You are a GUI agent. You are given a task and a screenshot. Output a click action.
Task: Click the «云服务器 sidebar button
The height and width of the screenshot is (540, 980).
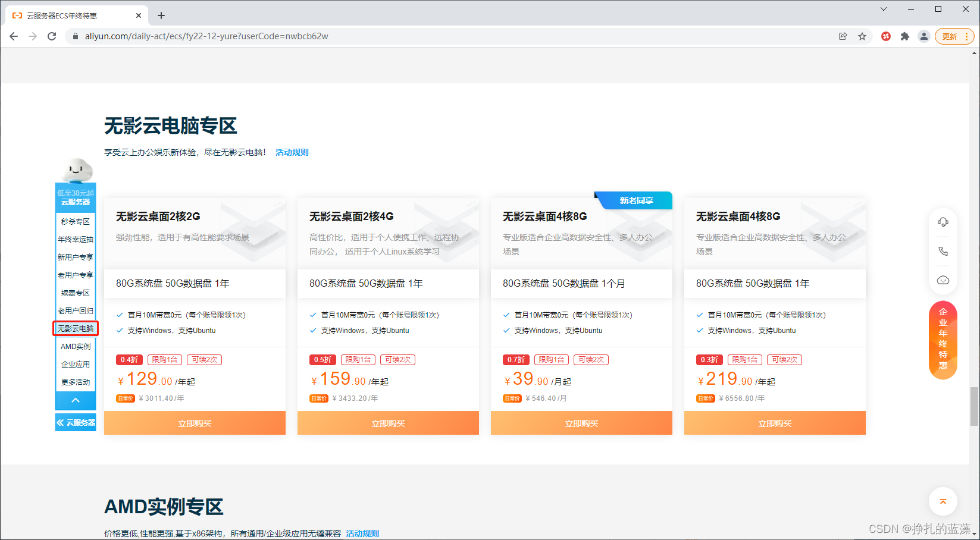coord(76,423)
